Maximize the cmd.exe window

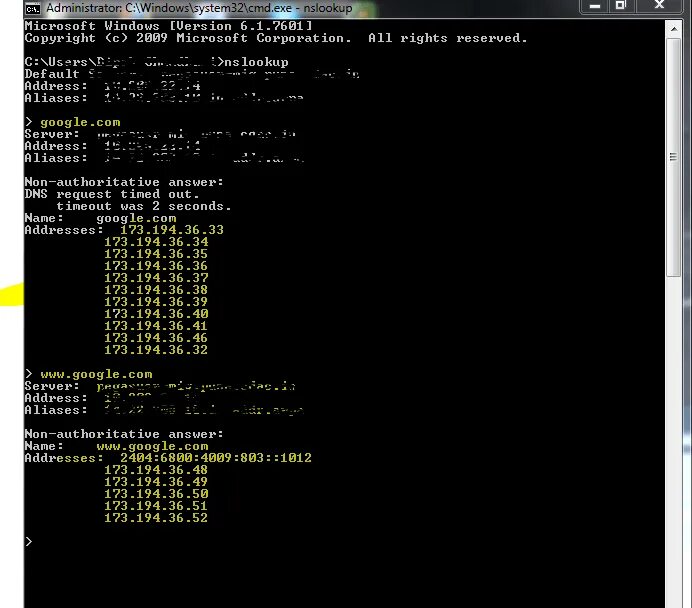click(x=621, y=6)
